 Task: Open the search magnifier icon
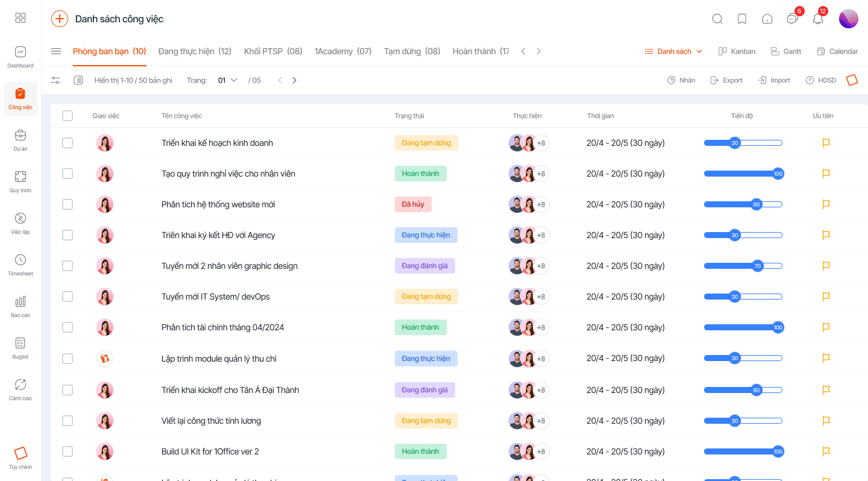pyautogui.click(x=717, y=19)
